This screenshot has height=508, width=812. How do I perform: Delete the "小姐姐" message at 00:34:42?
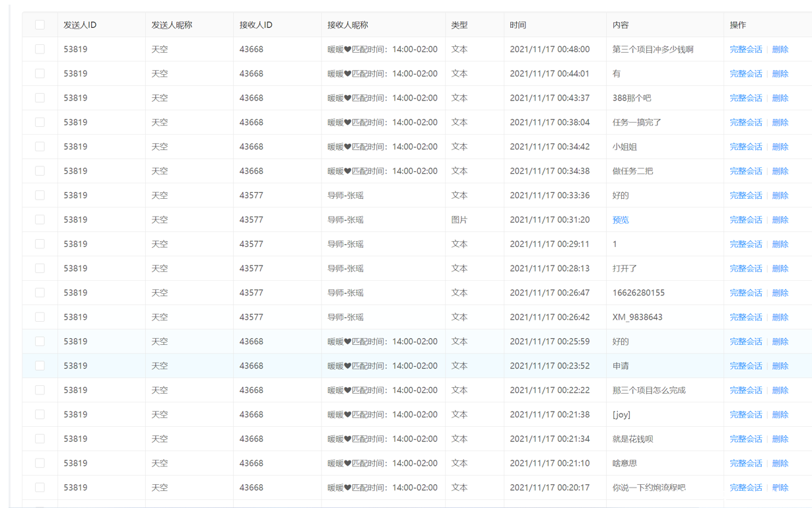[x=780, y=147]
